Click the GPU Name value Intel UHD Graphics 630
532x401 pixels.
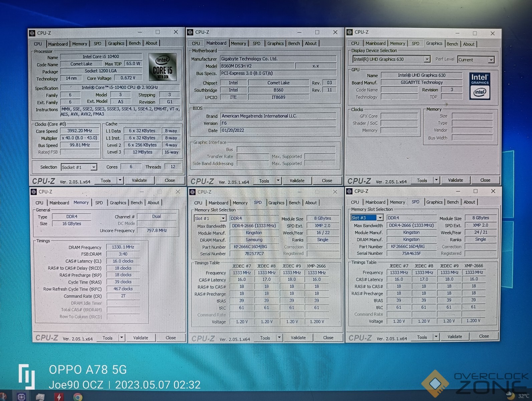(x=422, y=75)
